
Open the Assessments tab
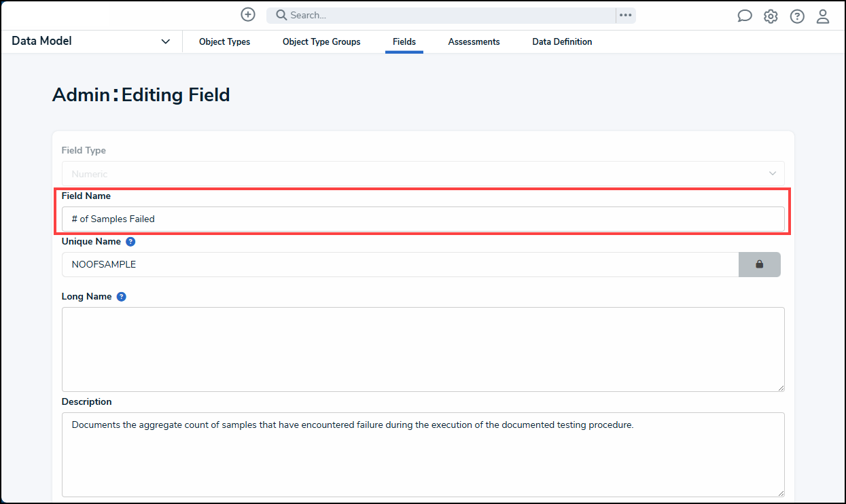pos(474,41)
